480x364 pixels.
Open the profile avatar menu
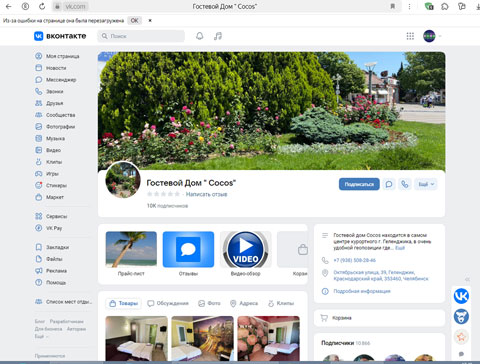point(429,36)
